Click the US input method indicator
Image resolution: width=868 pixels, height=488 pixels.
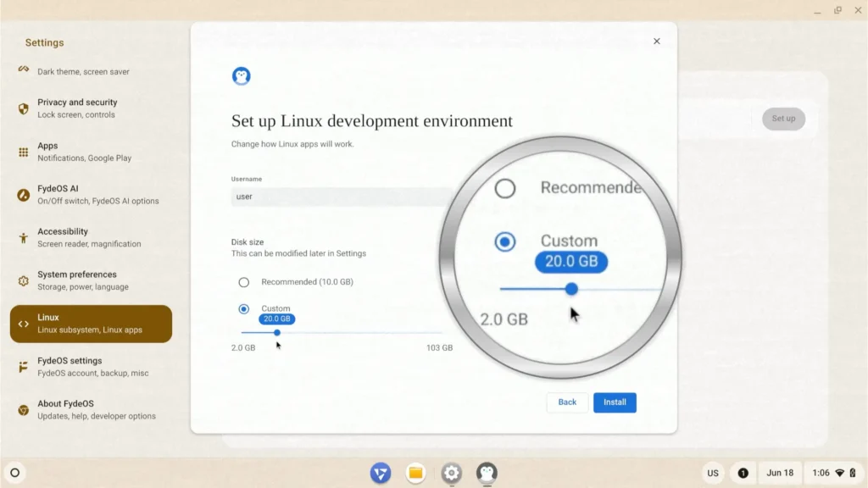[x=712, y=473]
